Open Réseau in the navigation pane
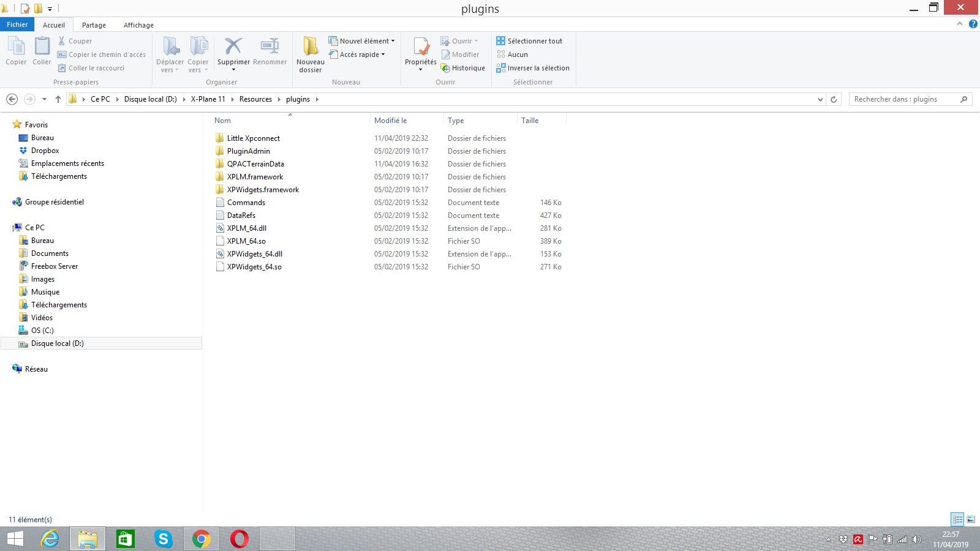980x551 pixels. (36, 369)
